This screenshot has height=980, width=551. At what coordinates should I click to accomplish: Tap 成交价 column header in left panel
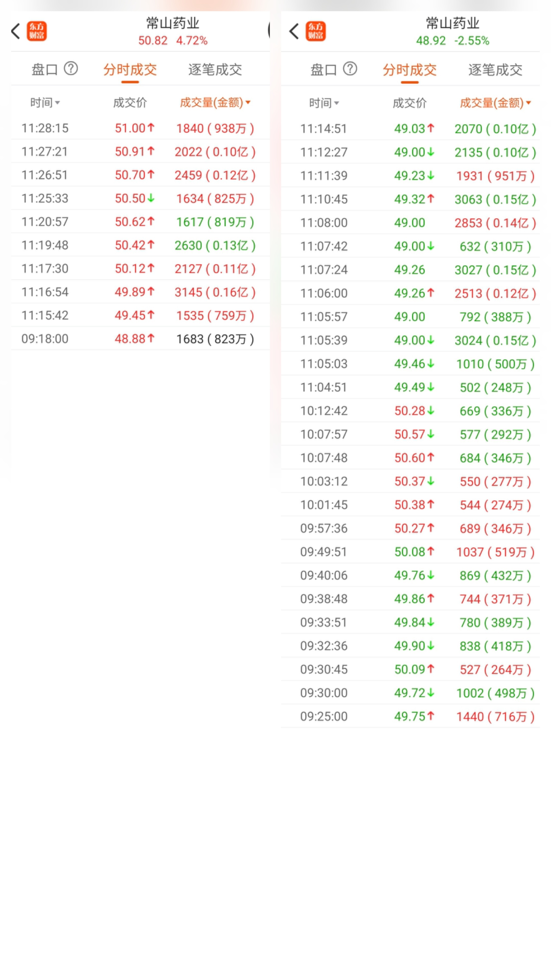click(x=130, y=102)
